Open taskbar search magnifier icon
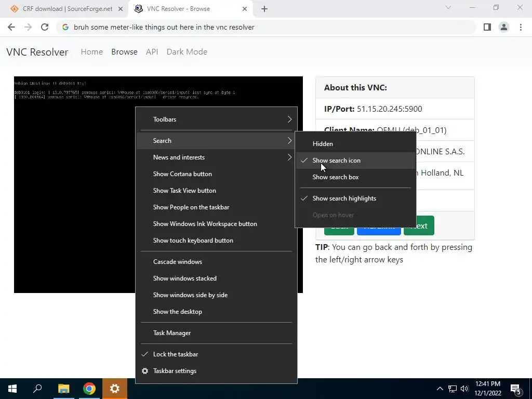 click(37, 389)
